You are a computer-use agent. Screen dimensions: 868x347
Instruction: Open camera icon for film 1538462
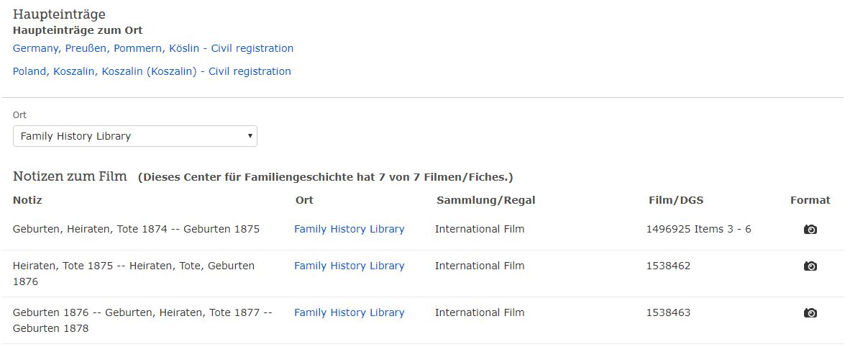click(810, 266)
